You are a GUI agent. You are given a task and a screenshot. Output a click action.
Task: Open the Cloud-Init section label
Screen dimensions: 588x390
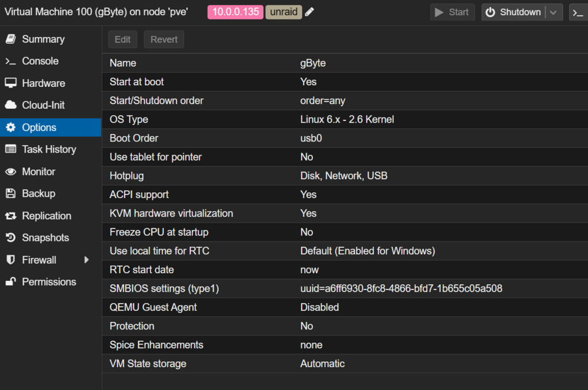coord(43,105)
